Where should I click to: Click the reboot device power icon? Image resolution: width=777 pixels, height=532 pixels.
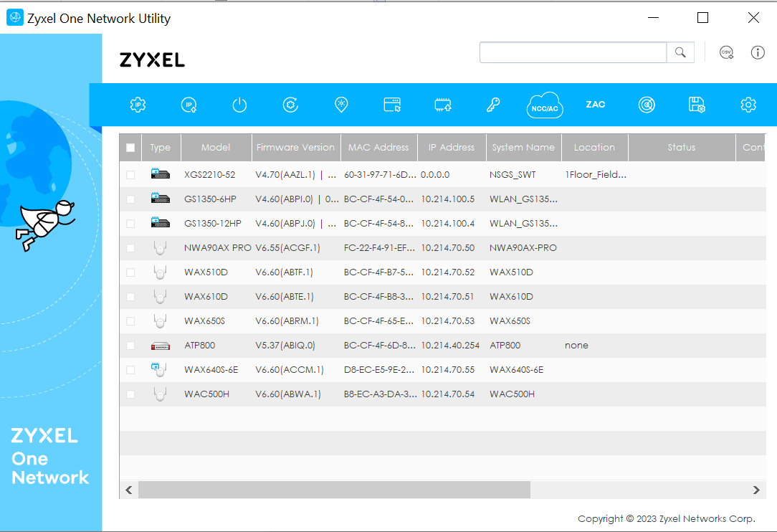point(239,105)
